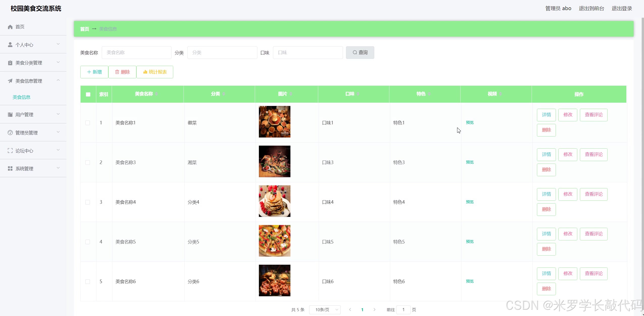
Task: Click the trash 删除 button in toolbar
Action: (x=122, y=72)
